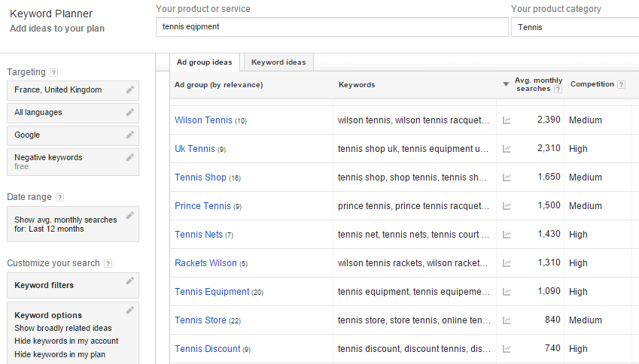
Task: Edit date range pencil icon
Action: pos(130,215)
